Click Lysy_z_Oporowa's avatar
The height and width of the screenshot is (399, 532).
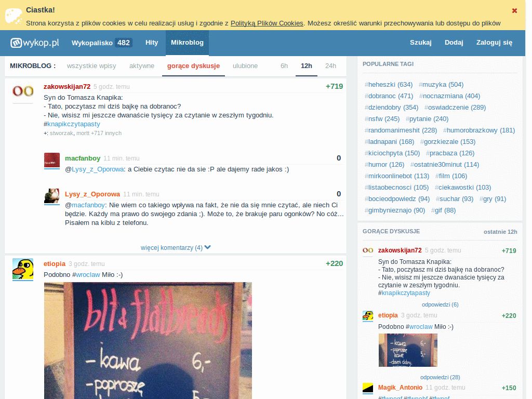pos(52,196)
